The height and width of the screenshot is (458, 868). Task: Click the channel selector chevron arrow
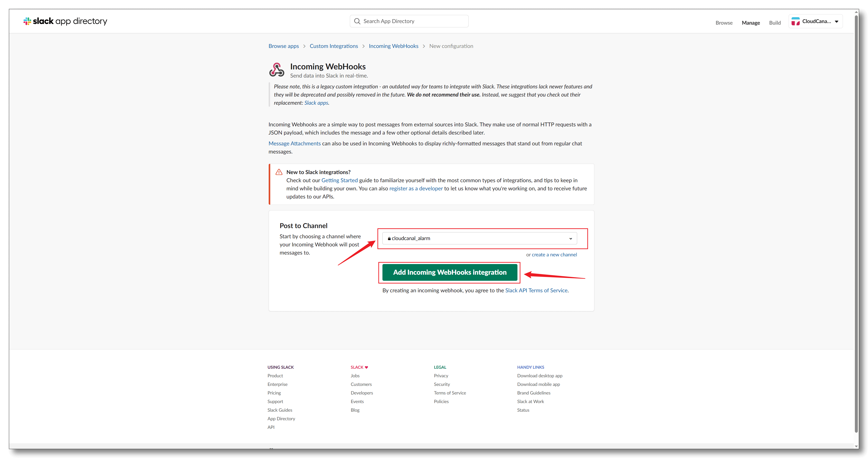pyautogui.click(x=570, y=238)
